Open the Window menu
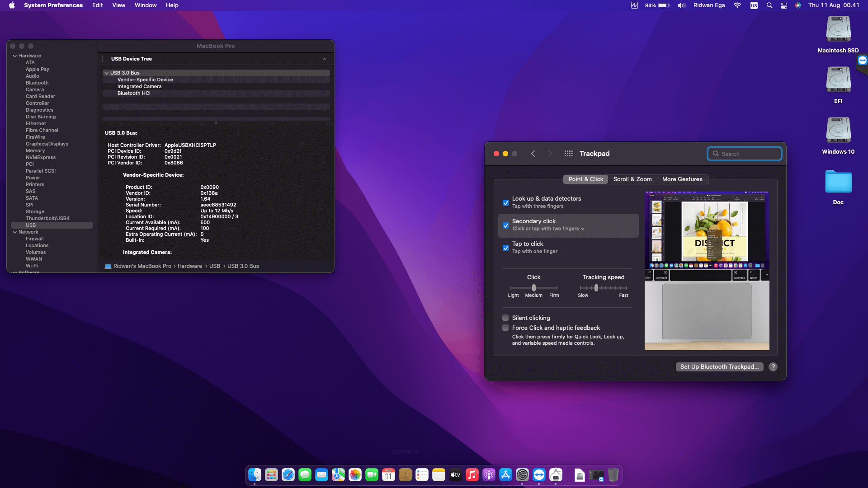Screen dimensions: 868x488 pyautogui.click(x=145, y=5)
